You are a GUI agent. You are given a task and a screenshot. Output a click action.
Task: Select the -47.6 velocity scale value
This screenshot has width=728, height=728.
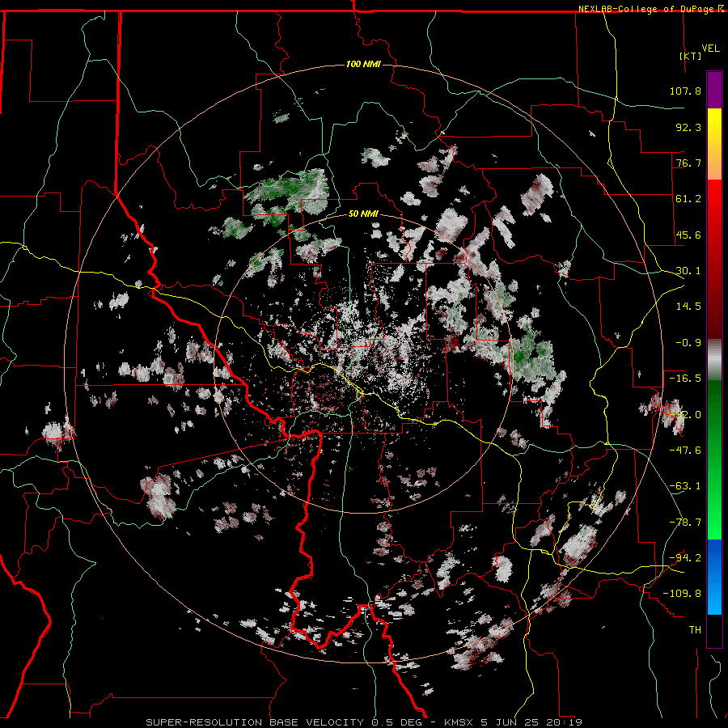pos(685,451)
